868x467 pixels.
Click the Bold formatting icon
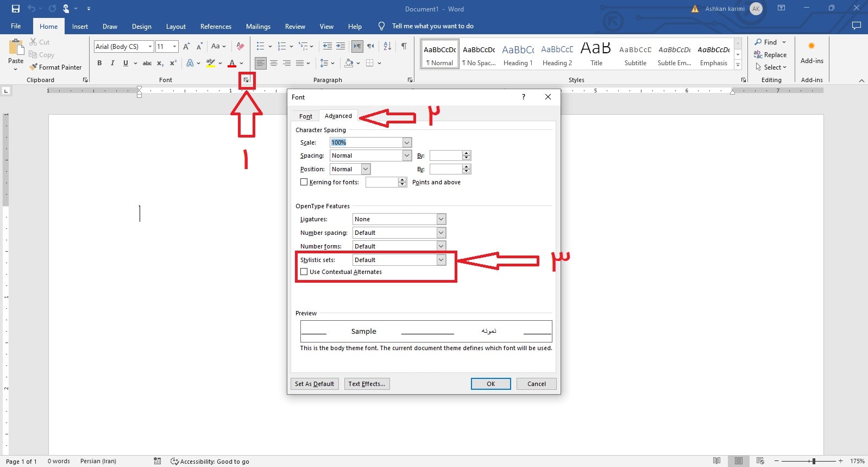click(x=99, y=63)
